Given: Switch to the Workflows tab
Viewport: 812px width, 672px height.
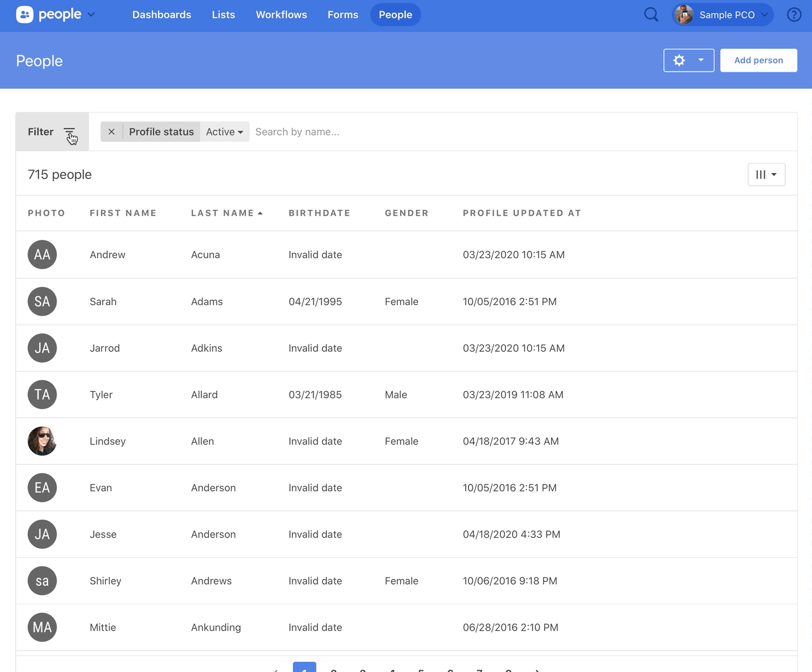Looking at the screenshot, I should tap(281, 15).
